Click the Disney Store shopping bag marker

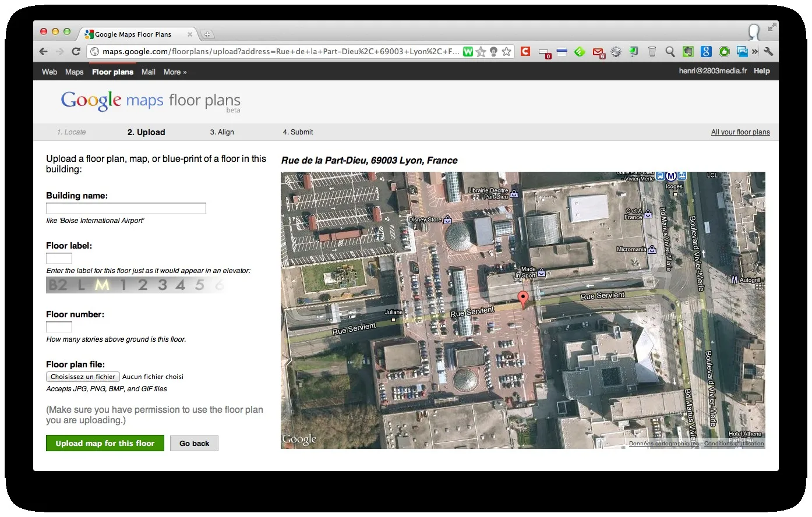[447, 220]
